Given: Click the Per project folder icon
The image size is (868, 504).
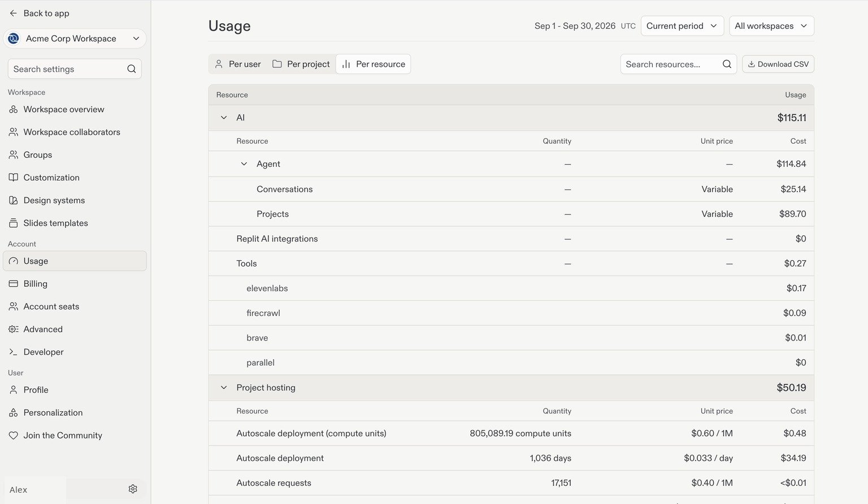Looking at the screenshot, I should [277, 64].
